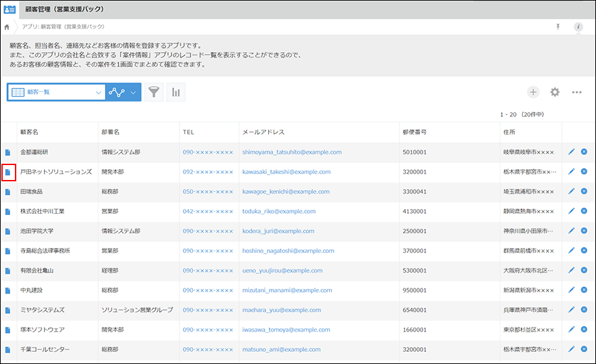Open record details for 戸田ネットソリューションズ
This screenshot has height=364, width=596.
[x=7, y=172]
